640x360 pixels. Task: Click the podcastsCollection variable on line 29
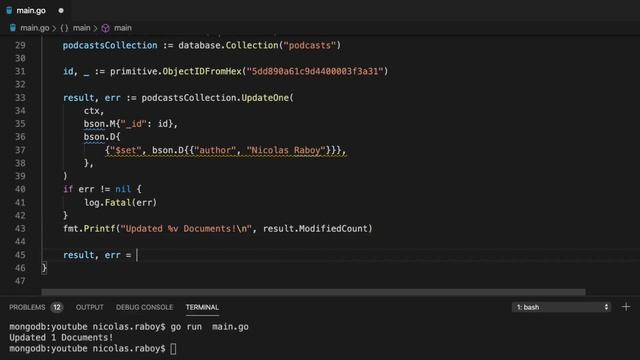110,45
